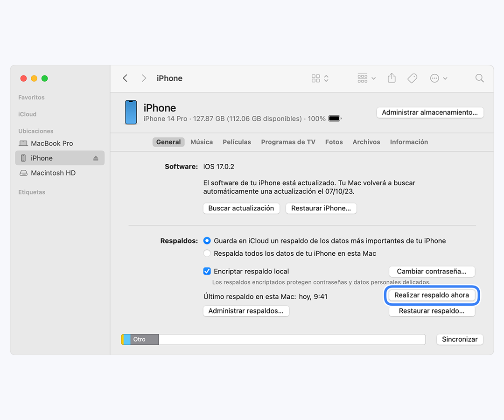504x420 pixels.
Task: Select the iCloud backup radio option
Action: click(207, 241)
